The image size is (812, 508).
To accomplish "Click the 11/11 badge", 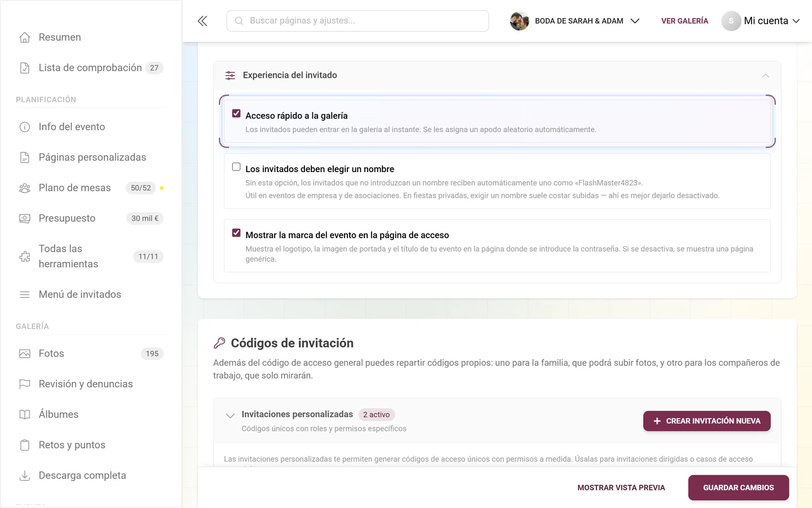I will click(148, 256).
